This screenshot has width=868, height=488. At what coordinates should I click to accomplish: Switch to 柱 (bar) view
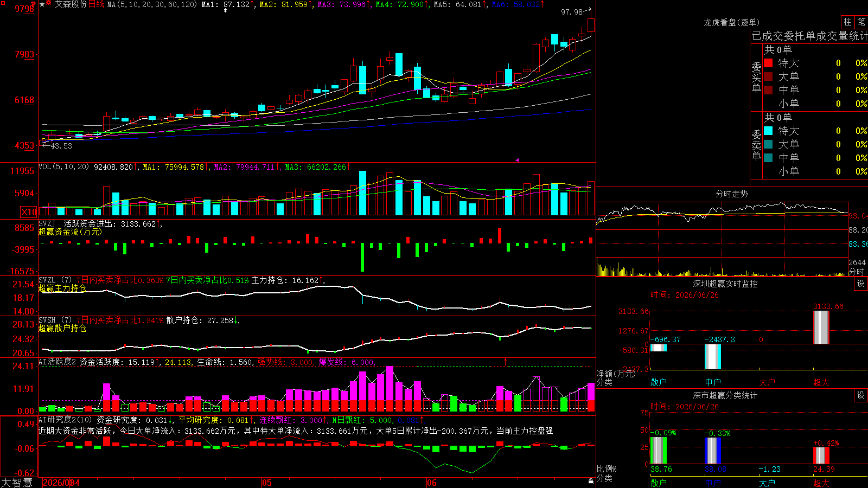coord(847,22)
